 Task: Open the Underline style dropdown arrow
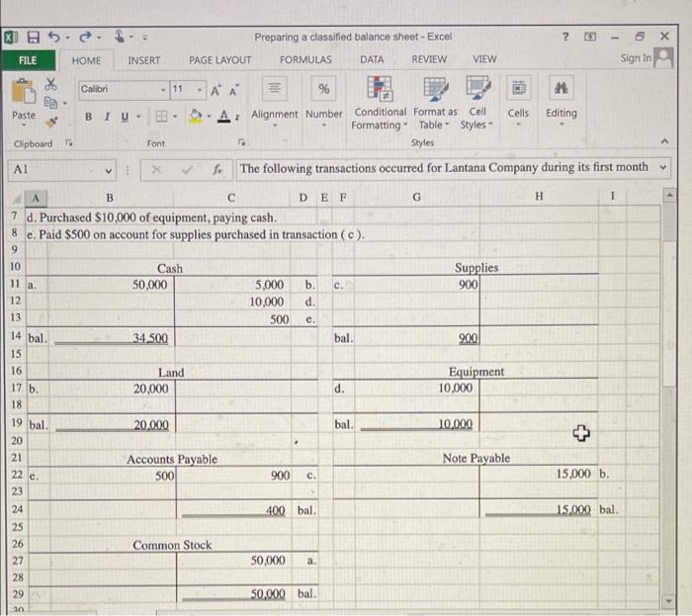(x=138, y=117)
